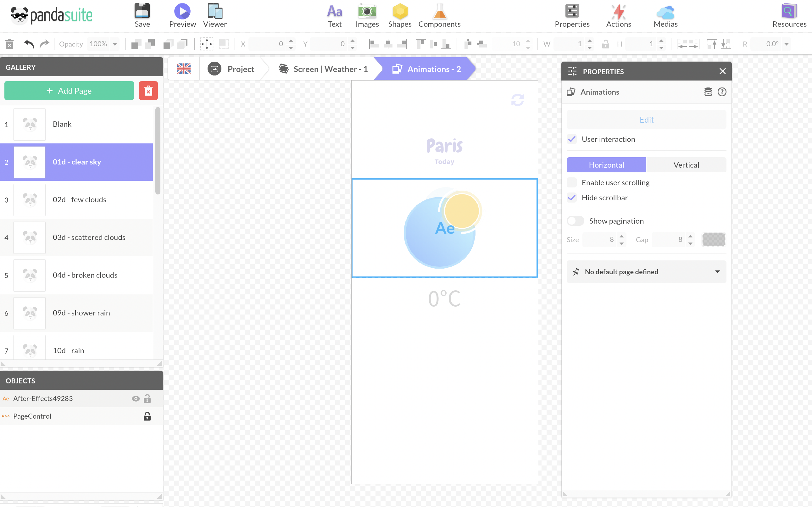The height and width of the screenshot is (507, 812).
Task: Open the rotation angle dropdown
Action: click(x=787, y=44)
